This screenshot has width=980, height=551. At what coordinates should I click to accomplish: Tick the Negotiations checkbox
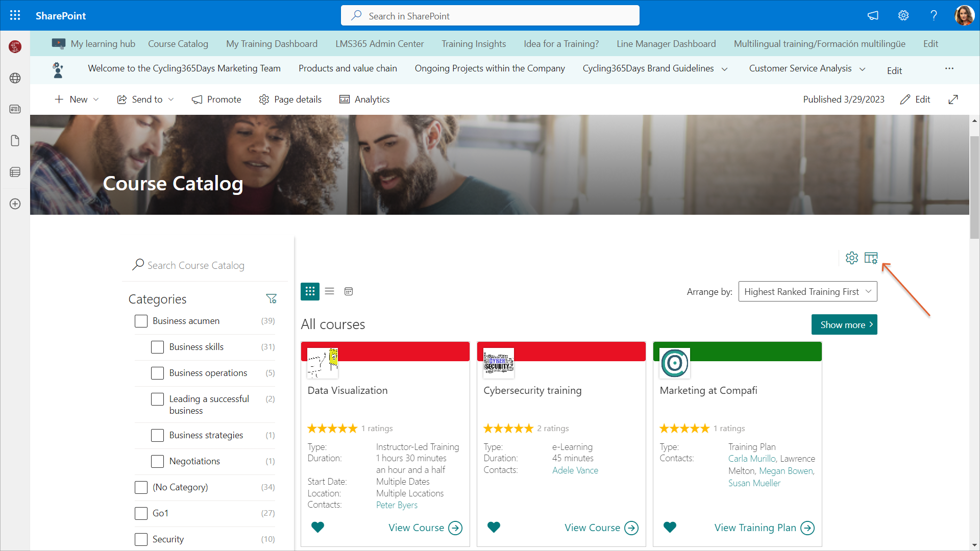(x=157, y=461)
